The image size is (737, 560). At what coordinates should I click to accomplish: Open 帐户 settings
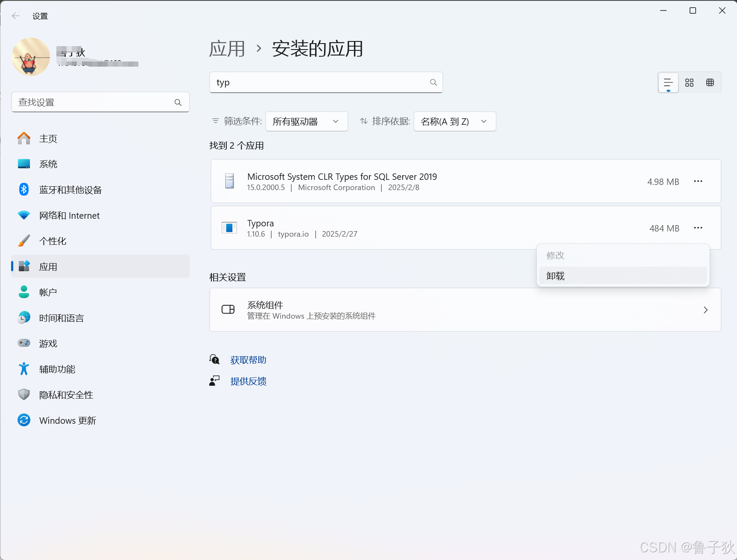(100, 292)
